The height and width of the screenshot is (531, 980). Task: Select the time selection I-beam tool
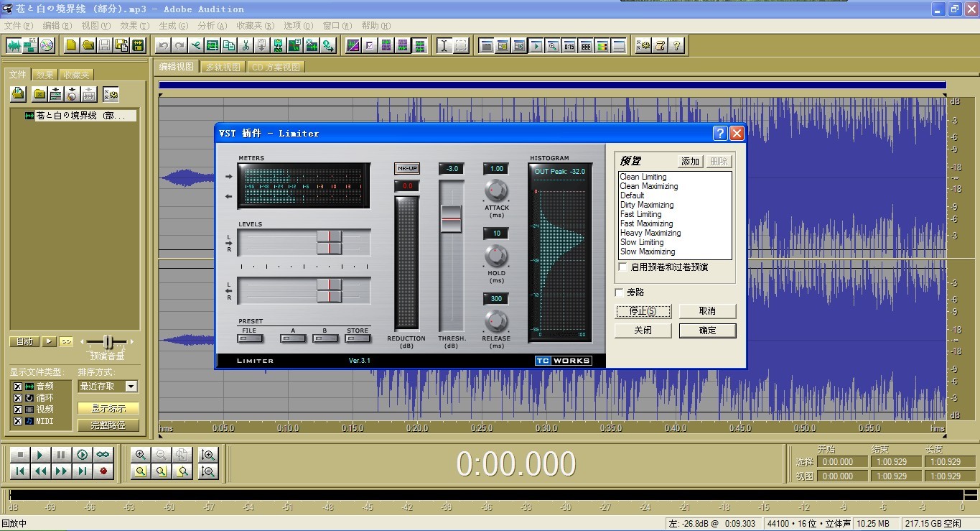(444, 45)
